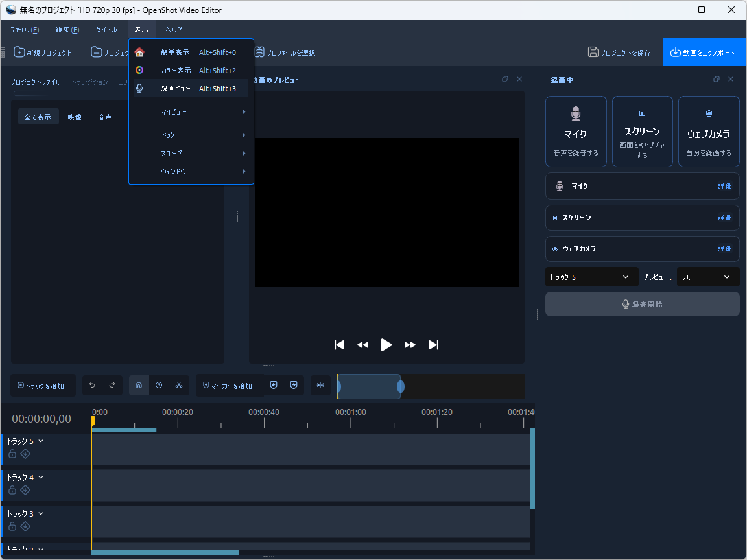Expand the Track 4 chevron menu
Image resolution: width=747 pixels, height=560 pixels.
[x=41, y=477]
